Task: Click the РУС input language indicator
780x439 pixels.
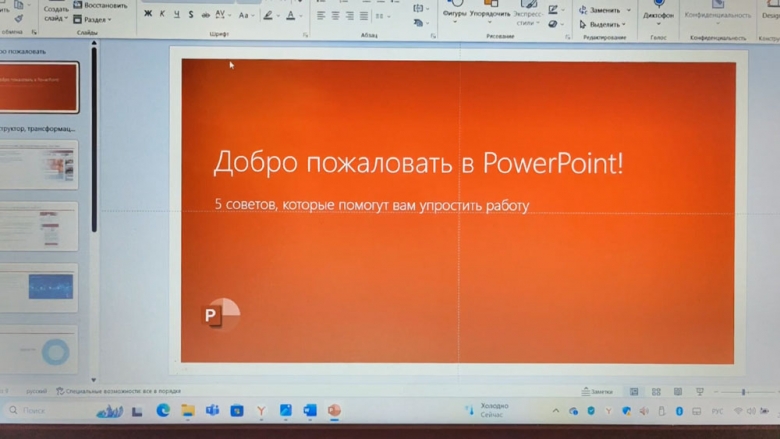Action: coord(717,411)
